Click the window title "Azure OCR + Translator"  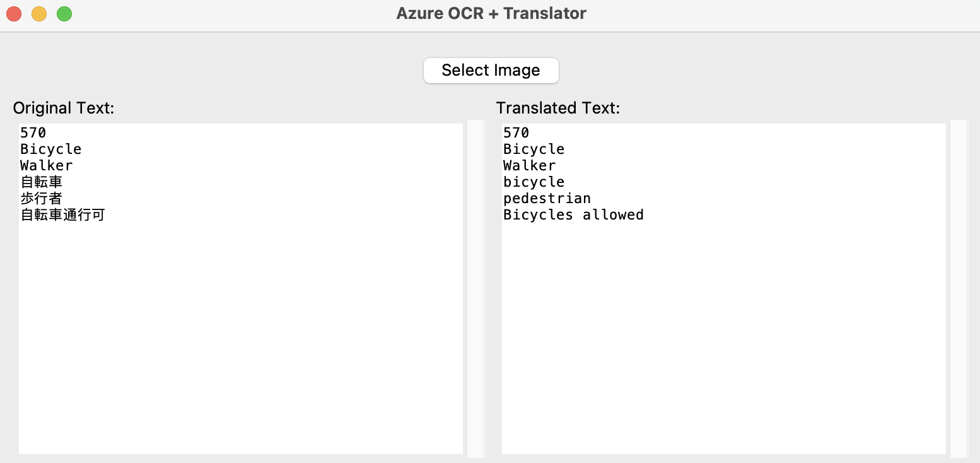point(491,13)
